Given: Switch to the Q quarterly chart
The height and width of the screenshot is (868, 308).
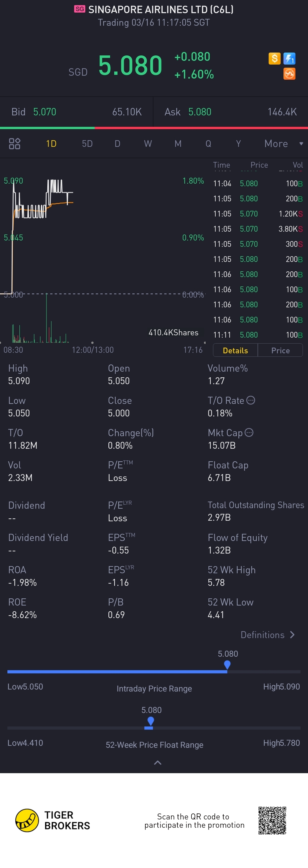Looking at the screenshot, I should 208,144.
